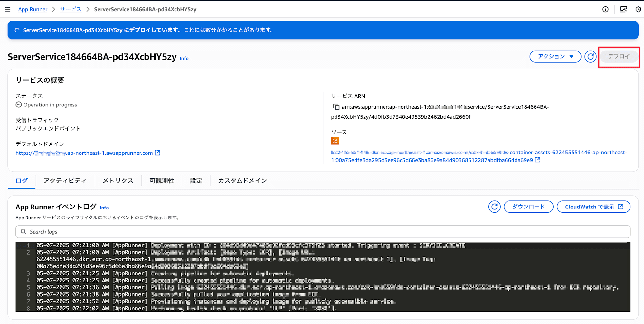644x324 pixels.
Task: Click the CloudWatch で表示 button
Action: pyautogui.click(x=593, y=207)
